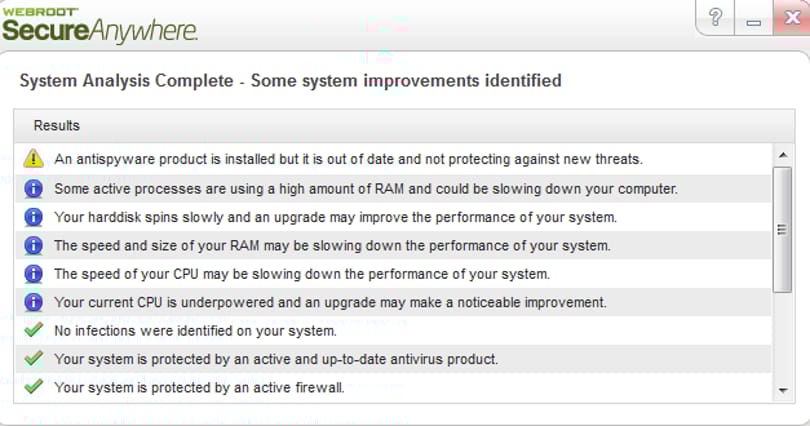Open the help question mark button

pyautogui.click(x=715, y=18)
